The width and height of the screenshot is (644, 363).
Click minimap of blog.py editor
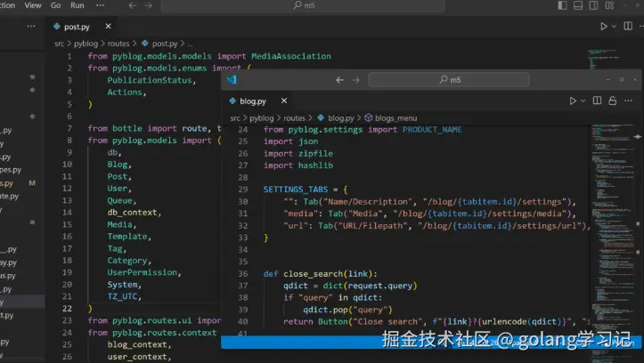(x=614, y=230)
